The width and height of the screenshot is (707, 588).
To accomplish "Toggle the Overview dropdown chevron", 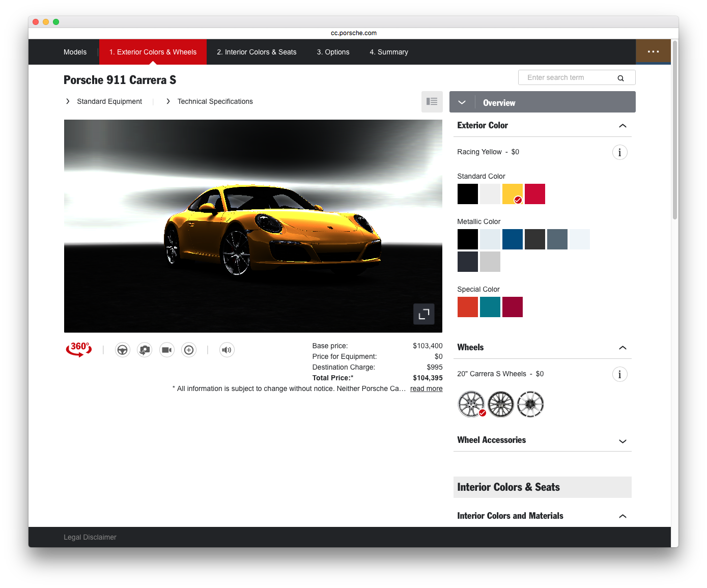I will pos(462,102).
